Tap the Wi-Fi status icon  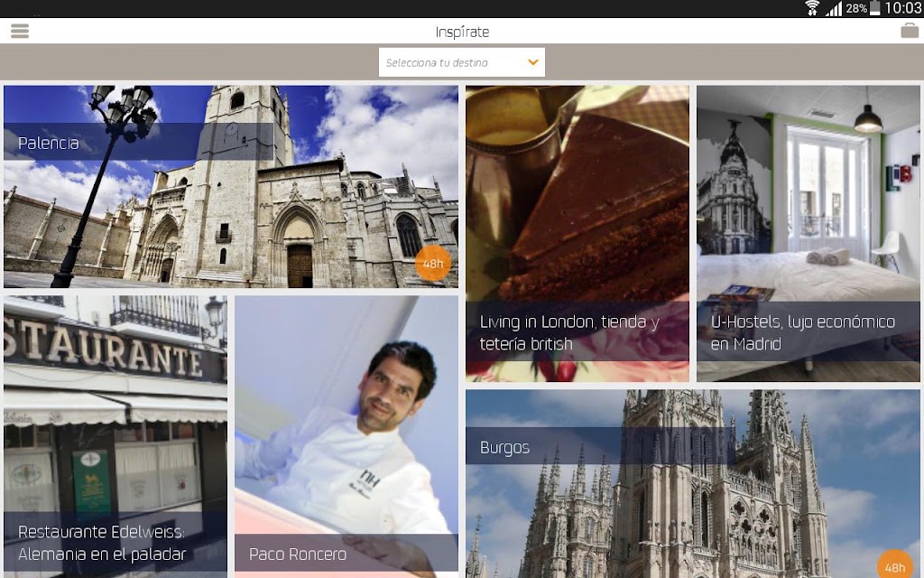pos(812,8)
